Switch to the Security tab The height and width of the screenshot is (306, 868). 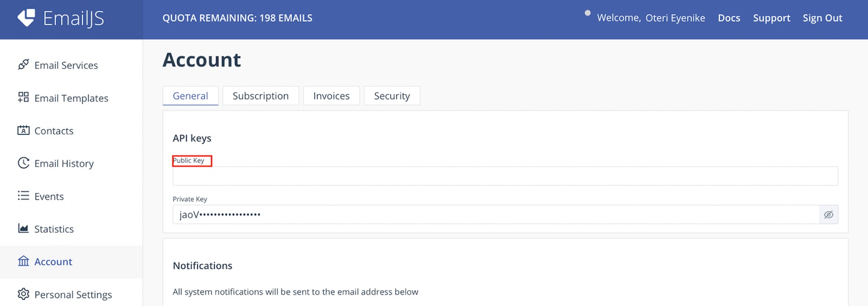click(392, 96)
